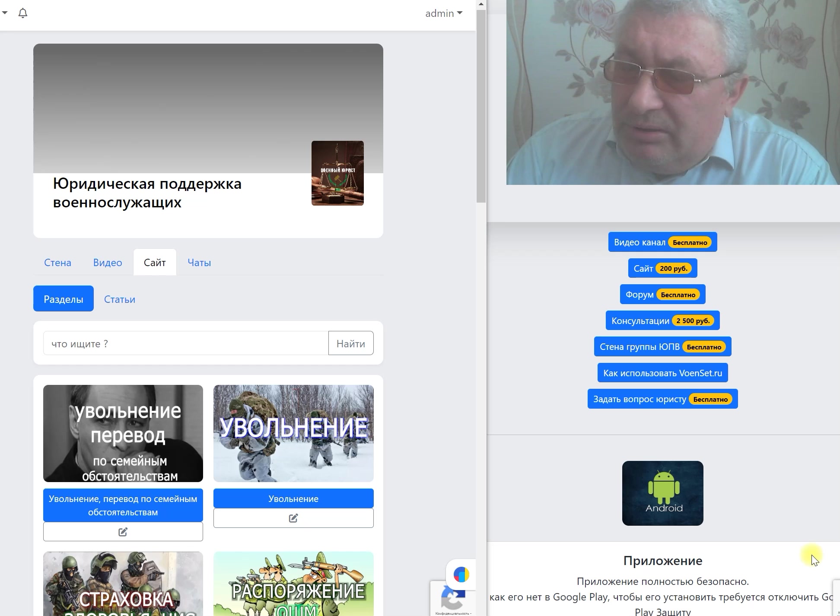The width and height of the screenshot is (840, 616).
Task: Open the blue Увольнение section button
Action: click(x=293, y=499)
